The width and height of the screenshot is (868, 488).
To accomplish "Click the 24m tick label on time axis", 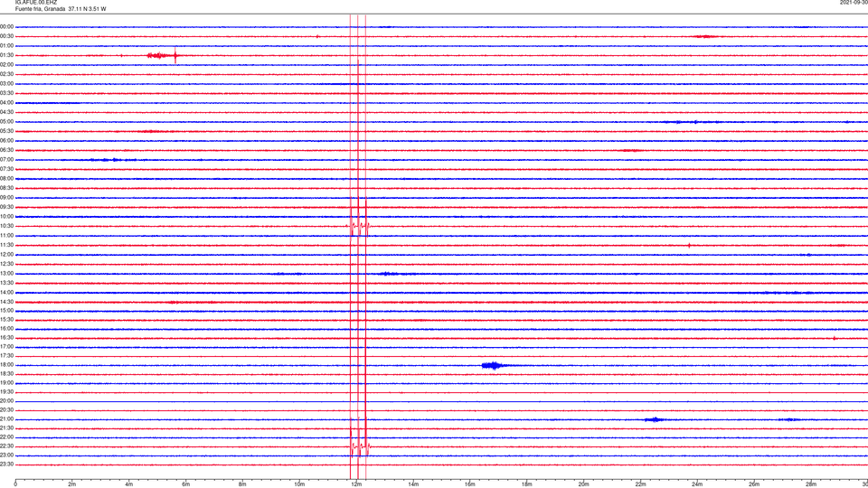I will [x=697, y=484].
